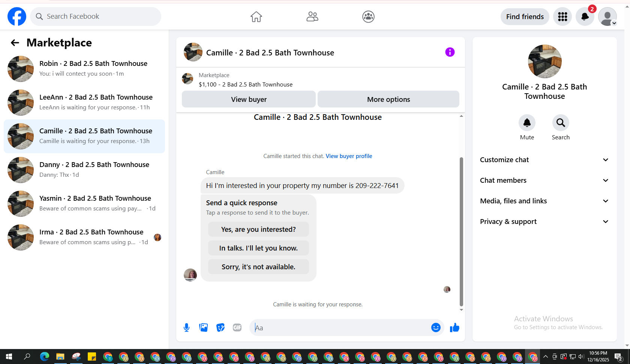
Task: Open the View buyer profile link
Action: [349, 156]
